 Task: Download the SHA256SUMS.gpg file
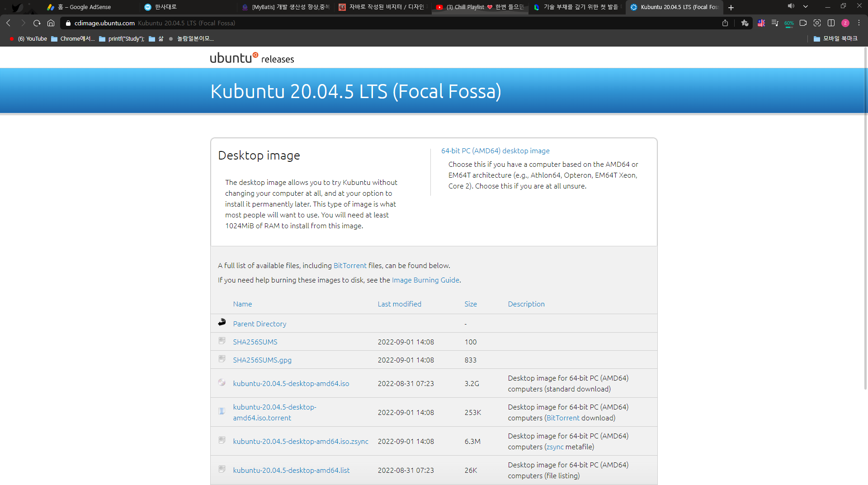click(262, 360)
